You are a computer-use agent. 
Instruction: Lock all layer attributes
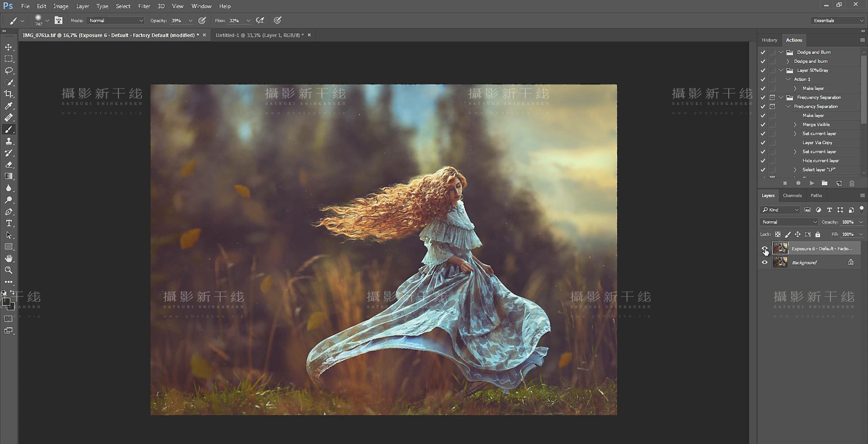[818, 234]
